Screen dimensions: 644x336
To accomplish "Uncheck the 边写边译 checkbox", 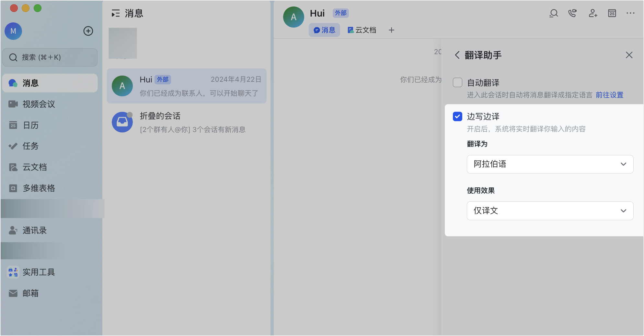I will click(457, 116).
